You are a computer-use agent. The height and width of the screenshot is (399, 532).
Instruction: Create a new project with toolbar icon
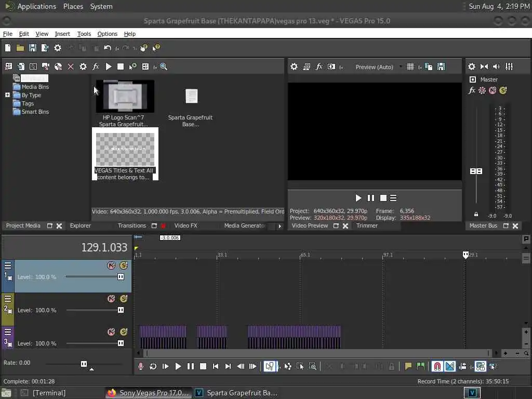point(7,48)
